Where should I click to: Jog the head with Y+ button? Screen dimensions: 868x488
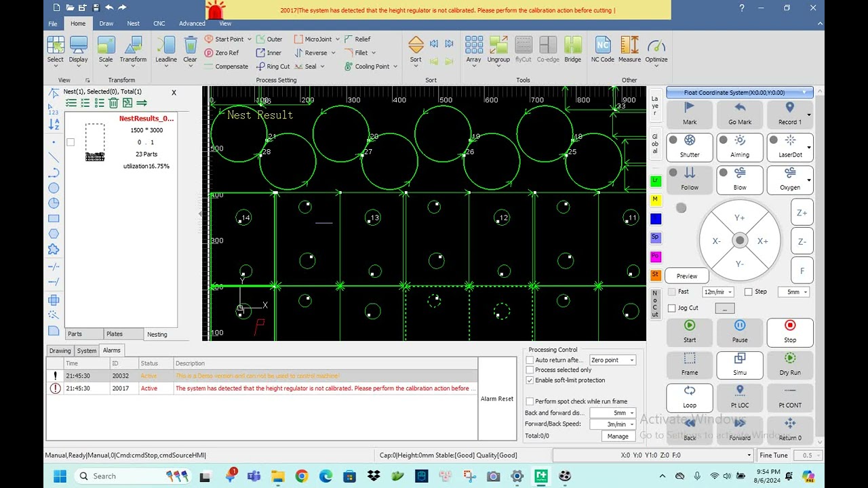point(740,218)
